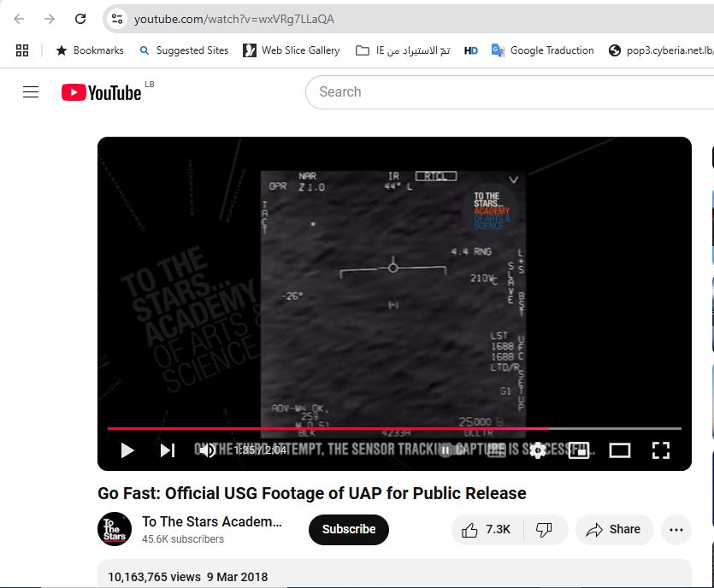Viewport: 714px width, 588px height.
Task: Open the player settings gear menu
Action: [537, 450]
